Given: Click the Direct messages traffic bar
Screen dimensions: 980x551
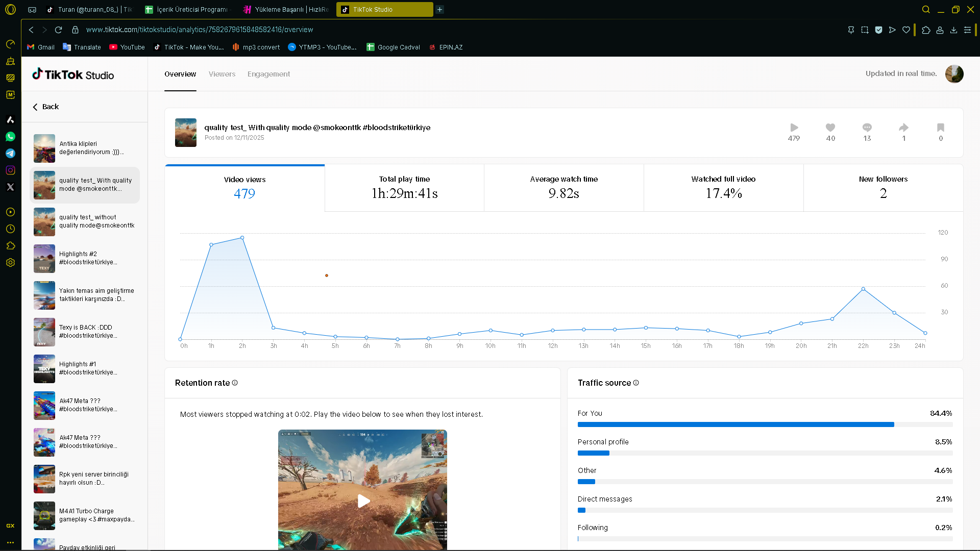Looking at the screenshot, I should coord(765,510).
